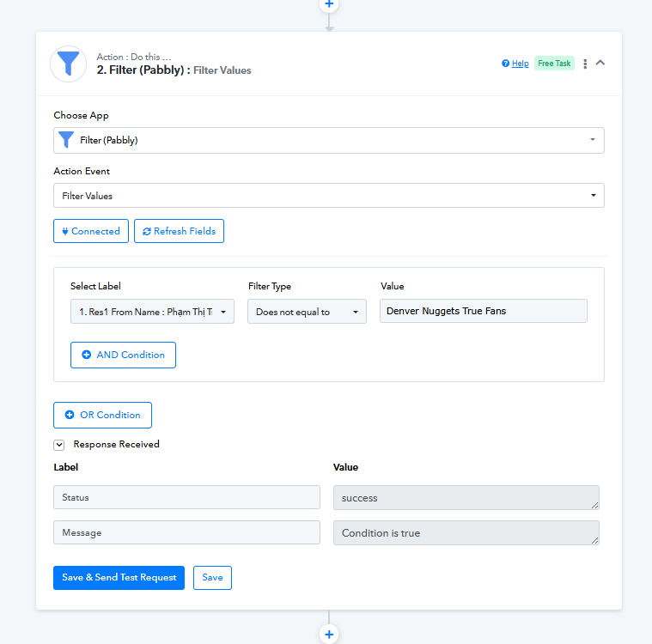Viewport: 652px width, 644px height.
Task: Click the white Save button
Action: tap(212, 578)
